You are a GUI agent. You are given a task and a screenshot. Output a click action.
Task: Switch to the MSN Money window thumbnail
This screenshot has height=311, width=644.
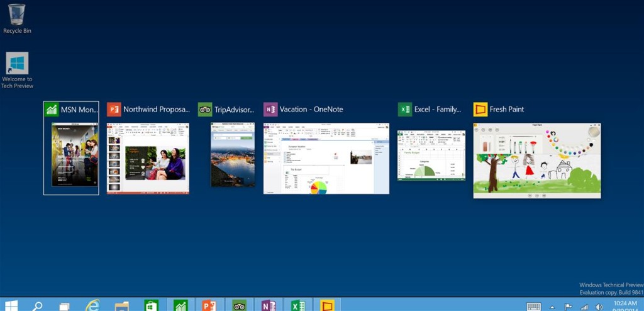tap(75, 155)
